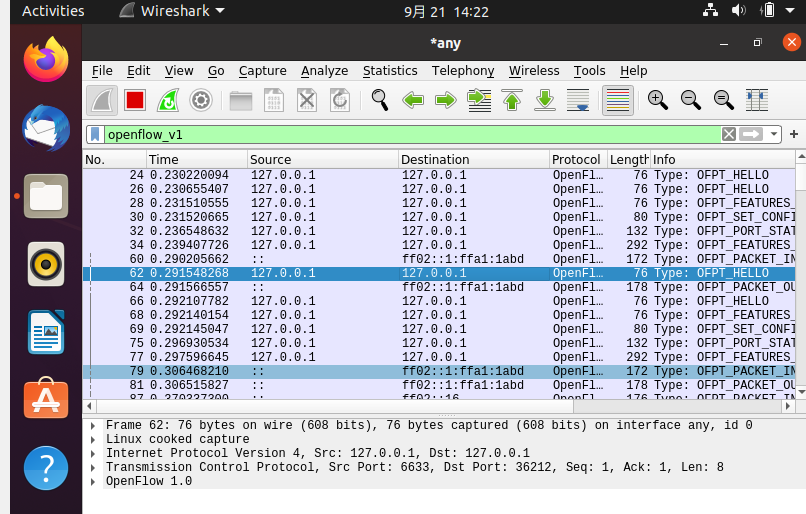
Task: Open a capture file folder icon
Action: tap(241, 101)
